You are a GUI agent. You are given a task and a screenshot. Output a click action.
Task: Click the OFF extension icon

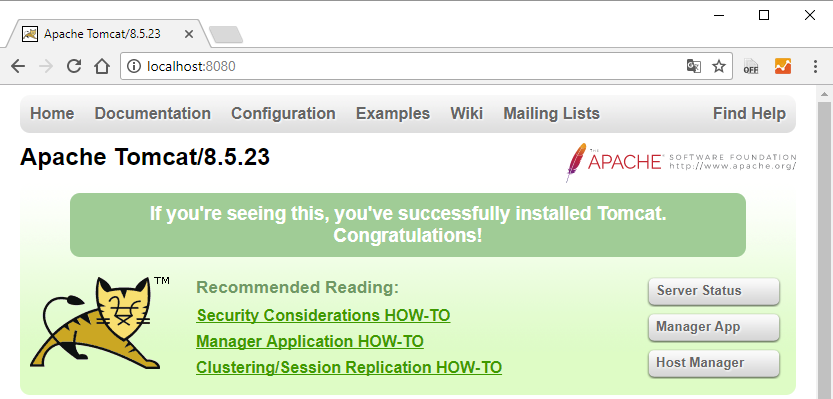click(x=751, y=66)
